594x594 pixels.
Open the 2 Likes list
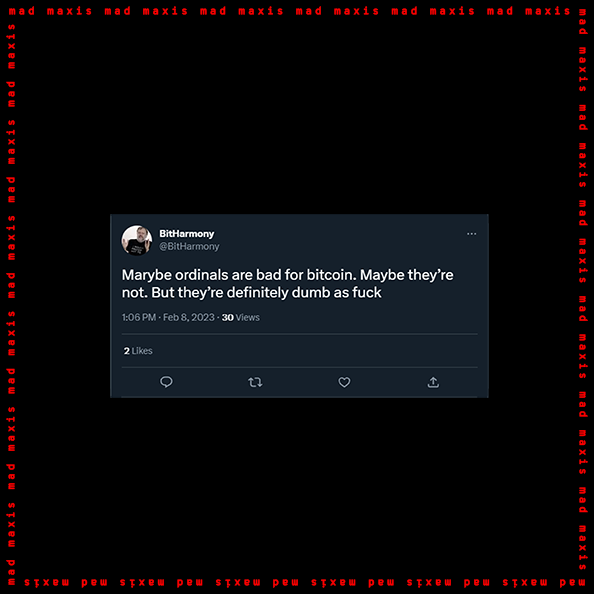[x=138, y=351]
